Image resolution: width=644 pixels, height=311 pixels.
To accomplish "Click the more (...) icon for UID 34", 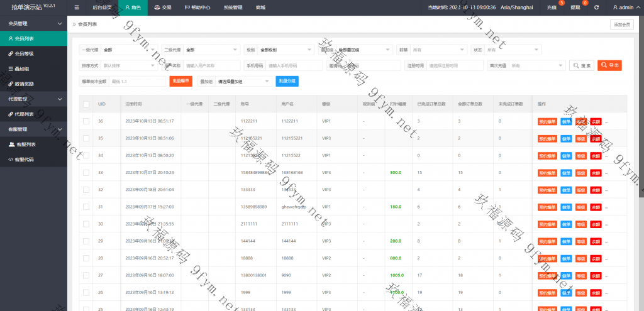I will (606, 156).
